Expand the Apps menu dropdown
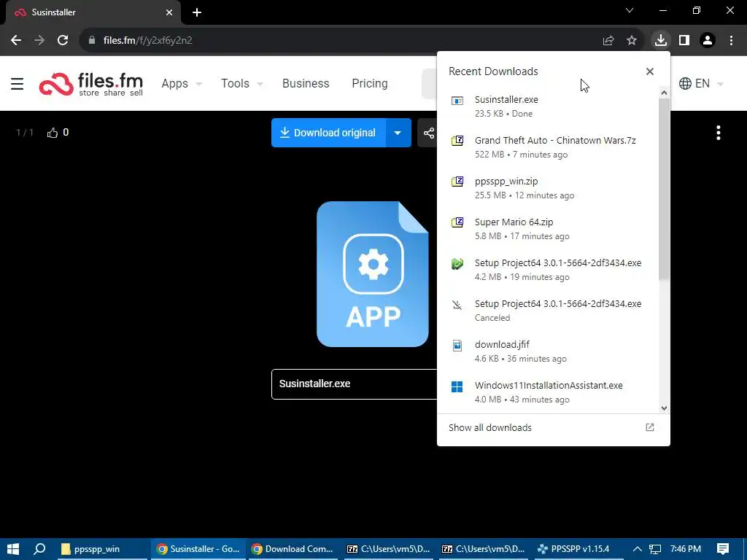Screen dimensions: 747x560 point(199,84)
